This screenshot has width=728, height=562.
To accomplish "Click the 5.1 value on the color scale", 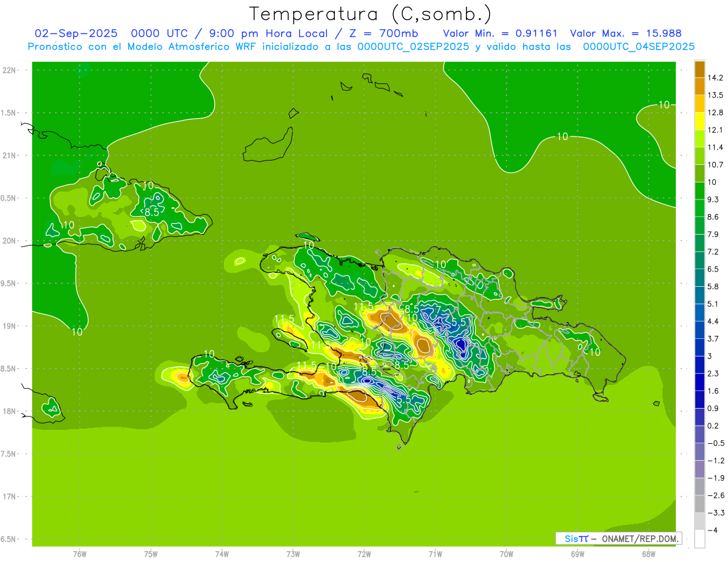I will tap(713, 304).
